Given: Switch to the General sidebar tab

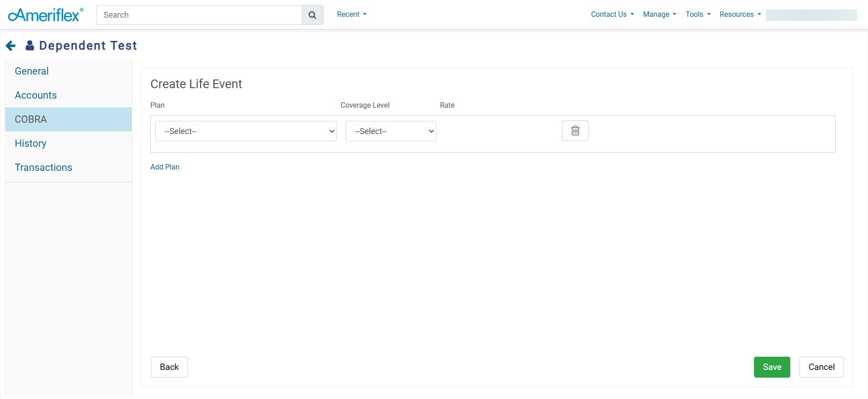Looking at the screenshot, I should coord(32,71).
